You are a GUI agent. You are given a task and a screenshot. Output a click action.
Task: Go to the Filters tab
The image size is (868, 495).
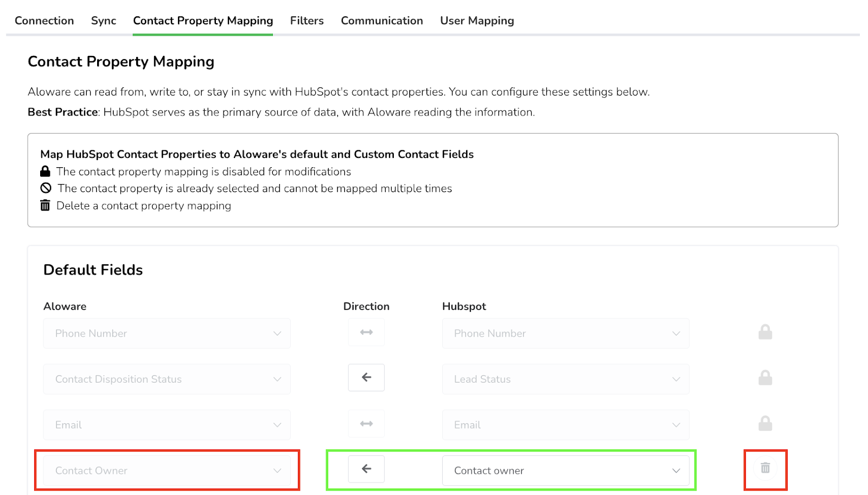pos(307,21)
